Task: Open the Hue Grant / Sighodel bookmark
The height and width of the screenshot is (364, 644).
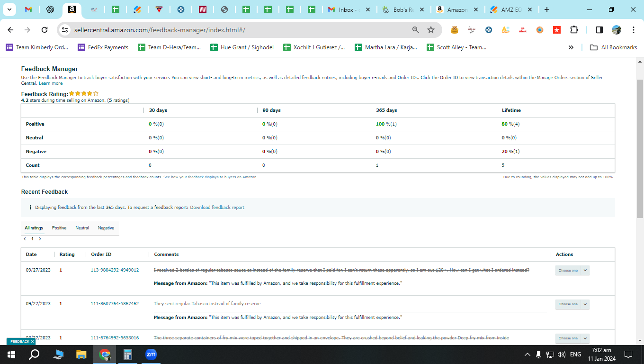Action: [242, 47]
